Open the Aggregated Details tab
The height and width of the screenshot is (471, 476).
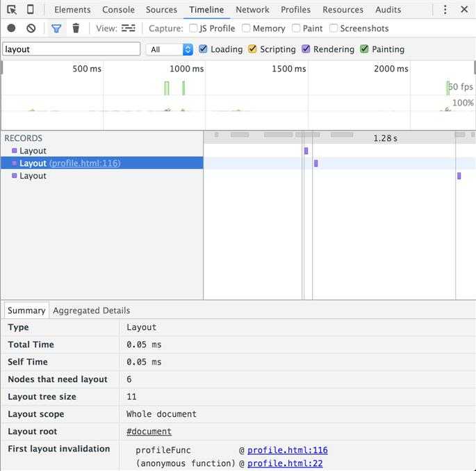click(x=91, y=311)
